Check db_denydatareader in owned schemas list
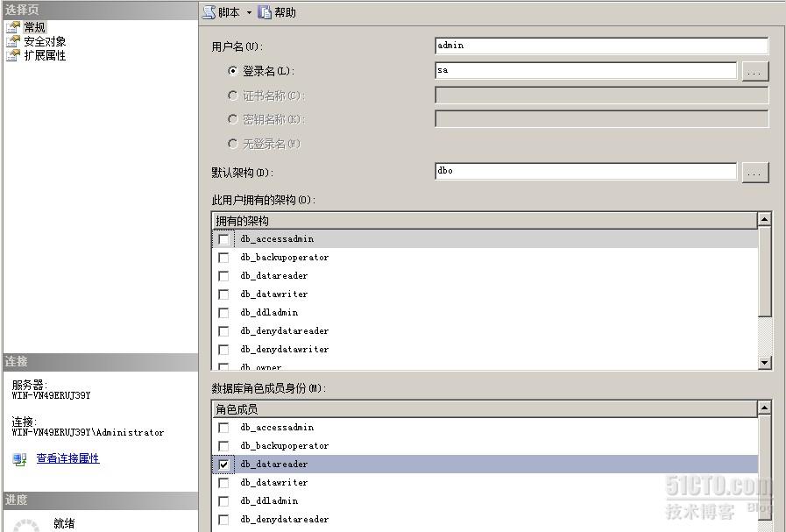The image size is (786, 532). click(x=223, y=331)
